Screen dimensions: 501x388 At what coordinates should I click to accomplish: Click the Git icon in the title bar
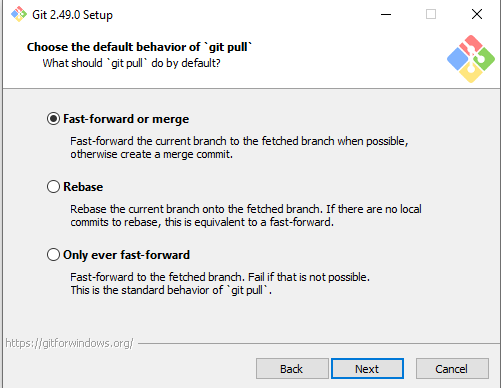click(19, 14)
